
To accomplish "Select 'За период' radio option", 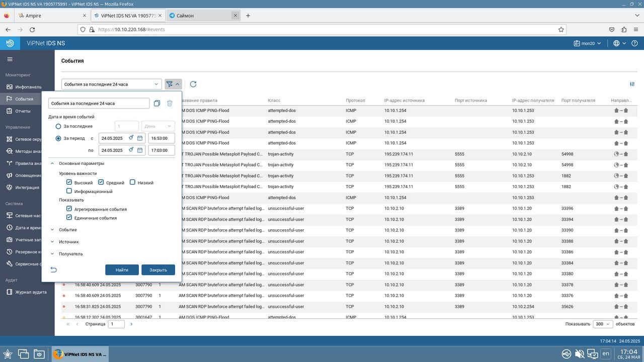I will click(58, 138).
